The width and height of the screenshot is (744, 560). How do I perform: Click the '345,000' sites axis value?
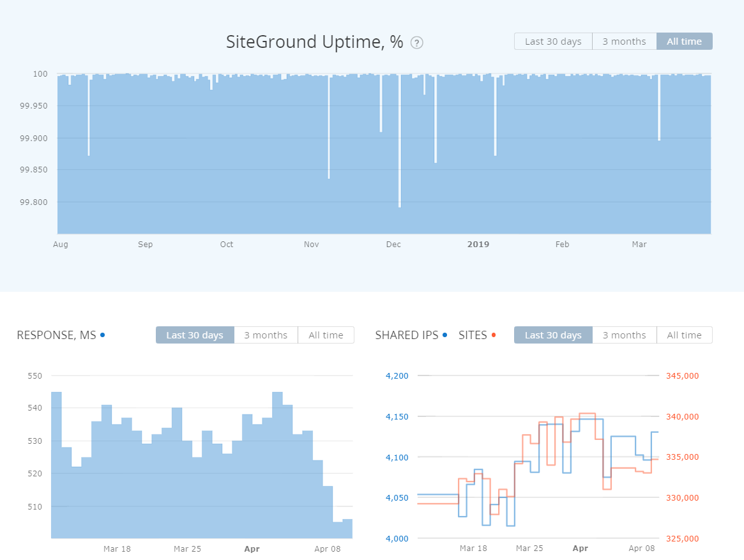tap(682, 376)
